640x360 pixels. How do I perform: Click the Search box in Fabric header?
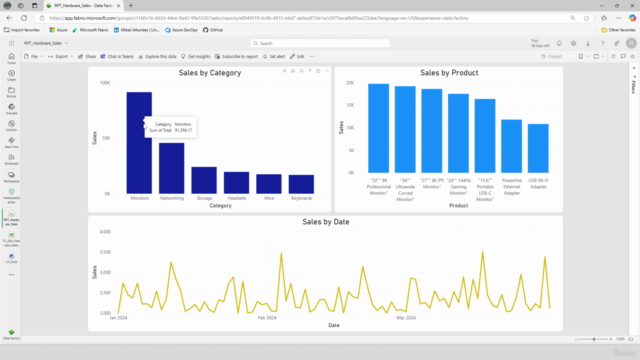click(x=320, y=43)
